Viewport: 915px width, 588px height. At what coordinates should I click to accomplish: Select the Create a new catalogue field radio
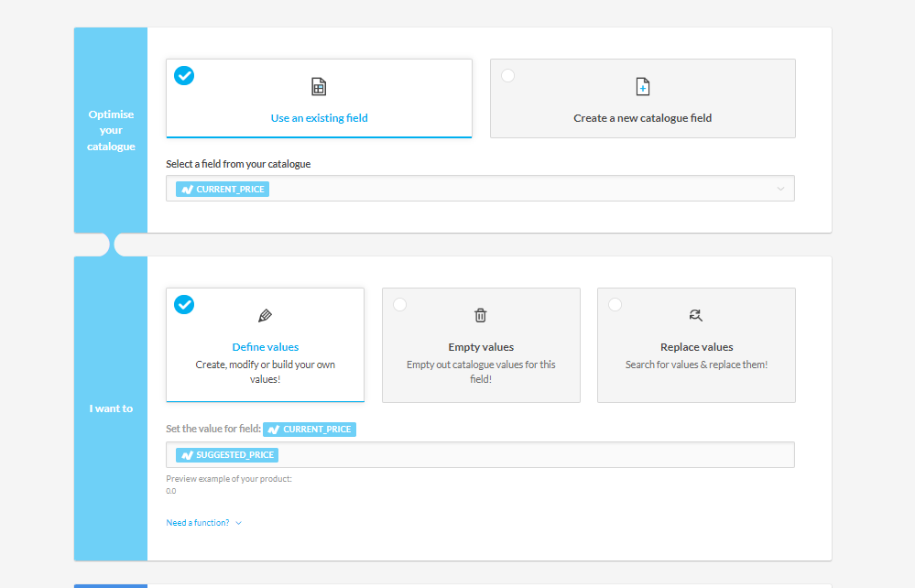[507, 76]
